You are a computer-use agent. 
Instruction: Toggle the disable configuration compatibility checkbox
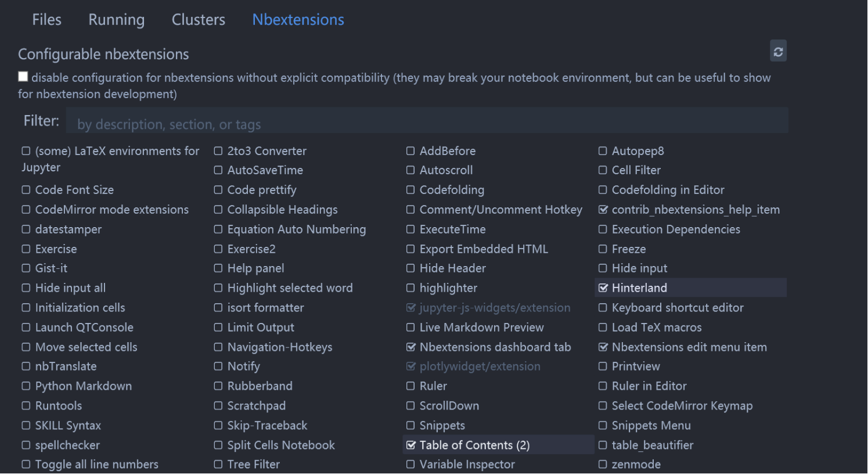23,77
